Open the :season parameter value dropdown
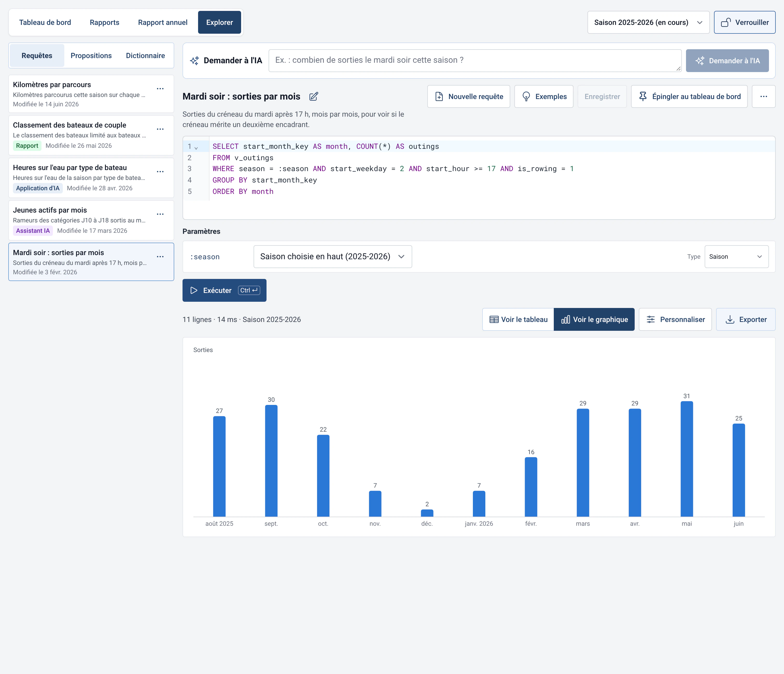This screenshot has height=674, width=784. 333,257
